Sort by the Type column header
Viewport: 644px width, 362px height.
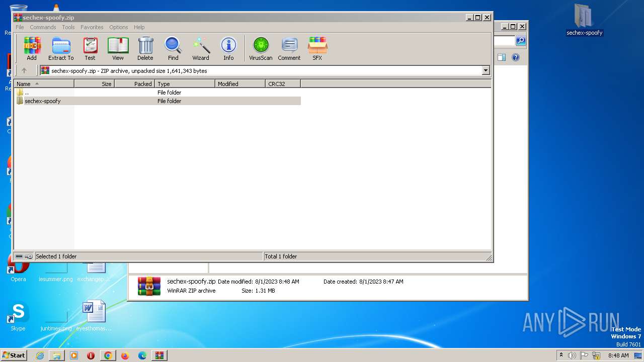(x=185, y=84)
